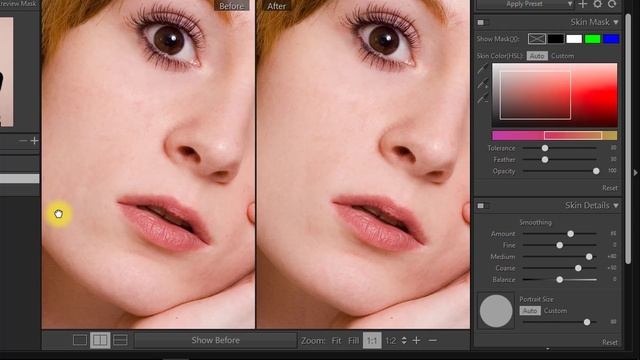Image resolution: width=640 pixels, height=360 pixels.
Task: Click the right panel vertical scrollbar
Action: pos(629,139)
